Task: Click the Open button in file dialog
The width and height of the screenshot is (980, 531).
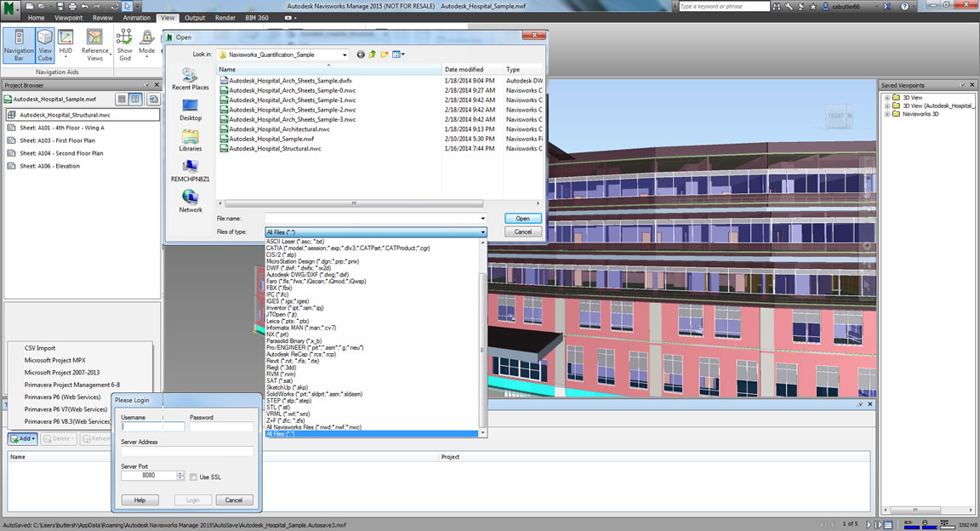Action: pyautogui.click(x=522, y=219)
